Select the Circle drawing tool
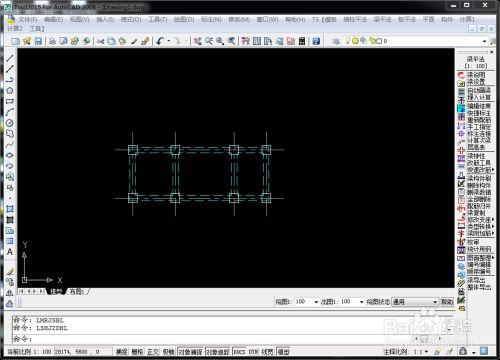 click(10, 123)
